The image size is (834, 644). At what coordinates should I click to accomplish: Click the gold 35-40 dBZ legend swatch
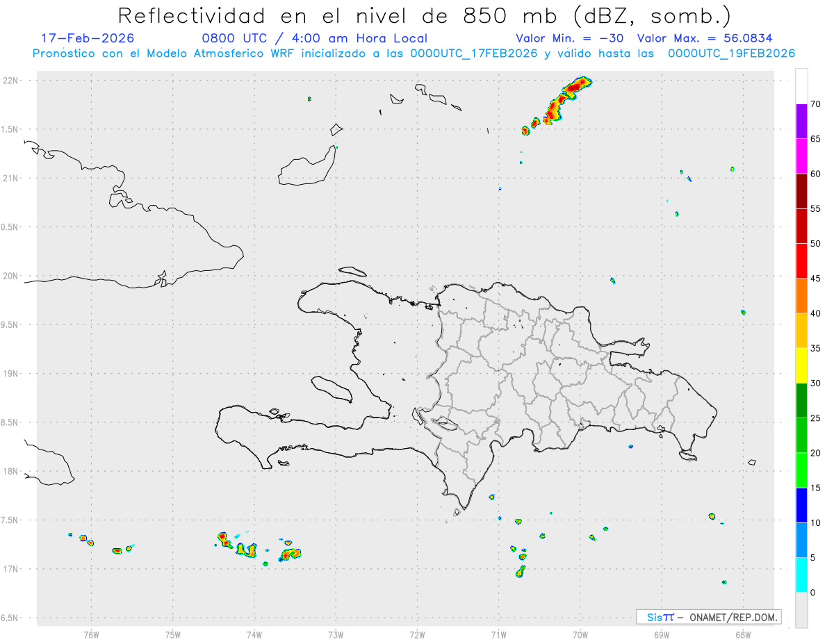[801, 331]
